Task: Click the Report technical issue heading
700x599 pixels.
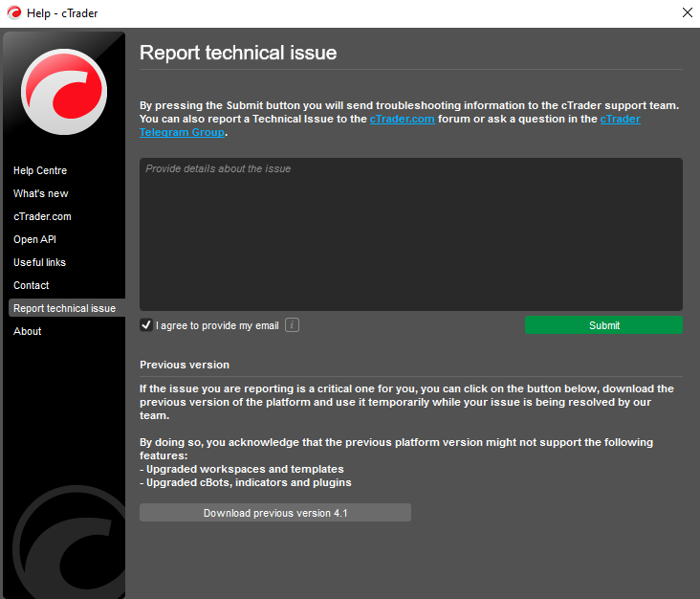Action: point(238,53)
